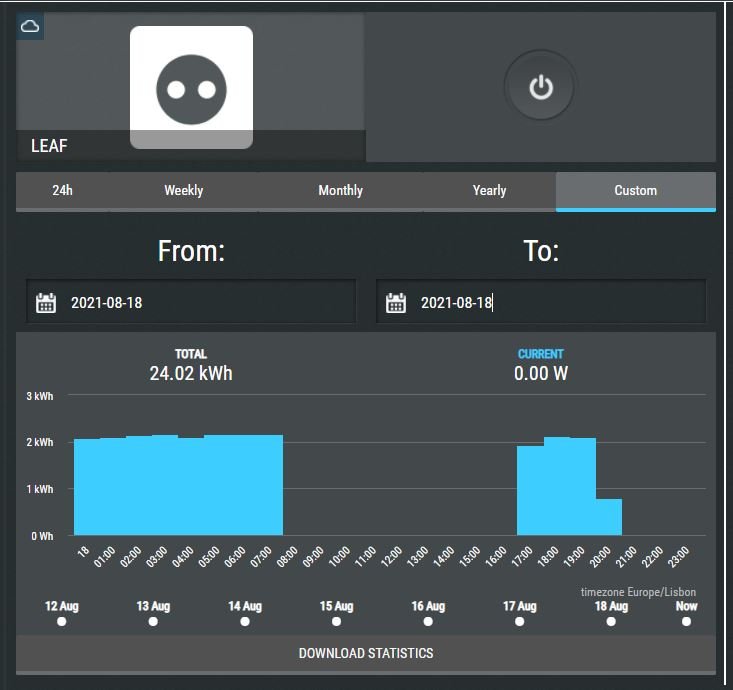Click the LEAF socket outlet image
Viewport: 733px width, 690px height.
tap(191, 88)
